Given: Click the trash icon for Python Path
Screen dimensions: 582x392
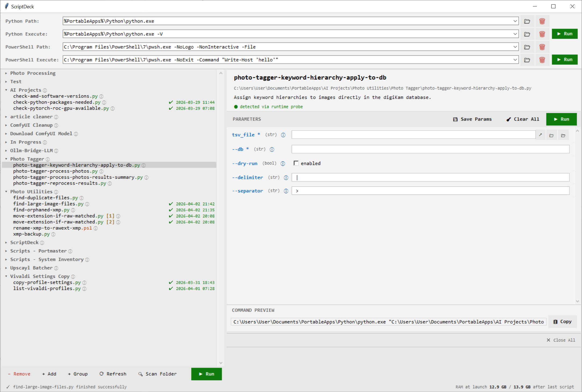Looking at the screenshot, I should [542, 21].
